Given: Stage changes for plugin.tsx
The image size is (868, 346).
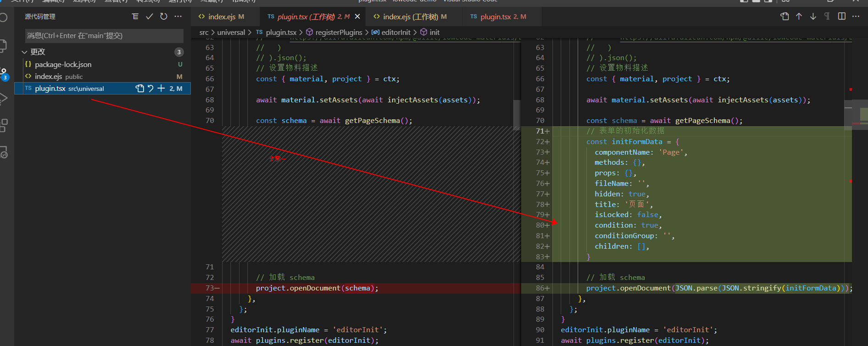Looking at the screenshot, I should click(161, 89).
